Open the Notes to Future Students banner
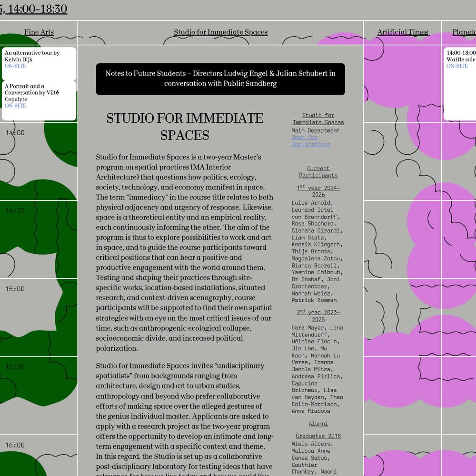The height and width of the screenshot is (476, 476). coord(220,79)
